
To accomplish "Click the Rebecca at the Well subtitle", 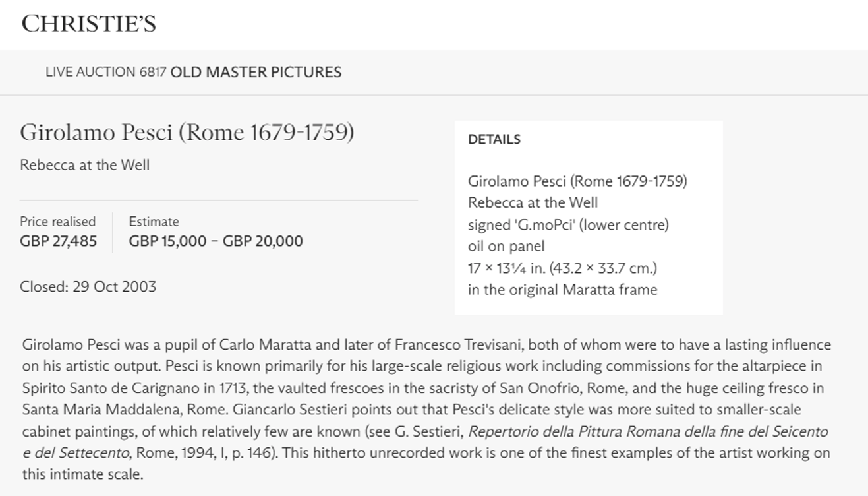I will pos(84,165).
